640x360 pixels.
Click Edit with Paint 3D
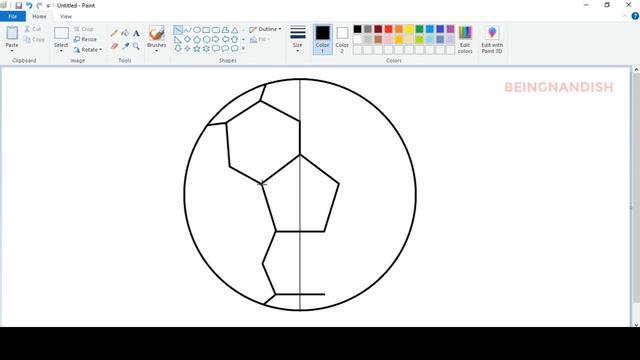pyautogui.click(x=492, y=39)
